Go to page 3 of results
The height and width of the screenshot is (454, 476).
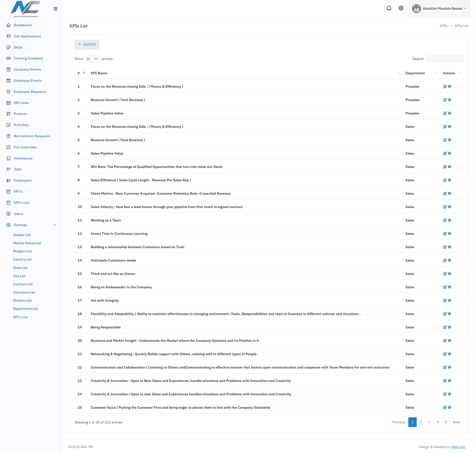[429, 422]
